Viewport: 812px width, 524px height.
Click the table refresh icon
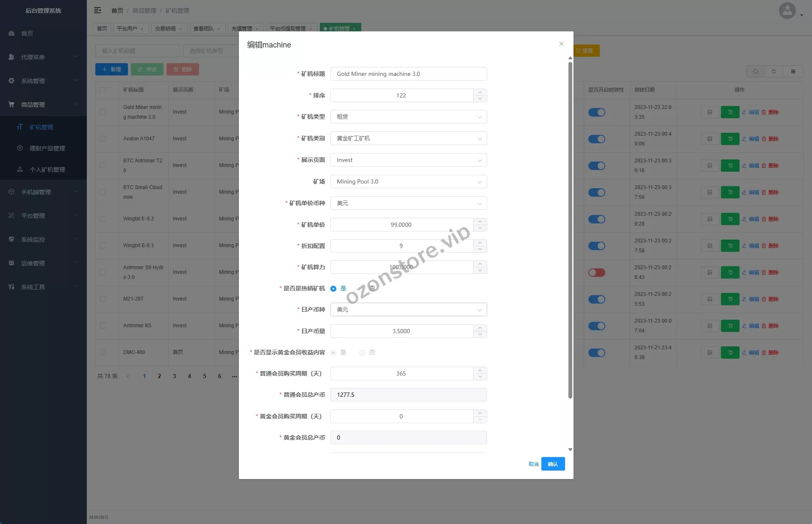coord(774,72)
